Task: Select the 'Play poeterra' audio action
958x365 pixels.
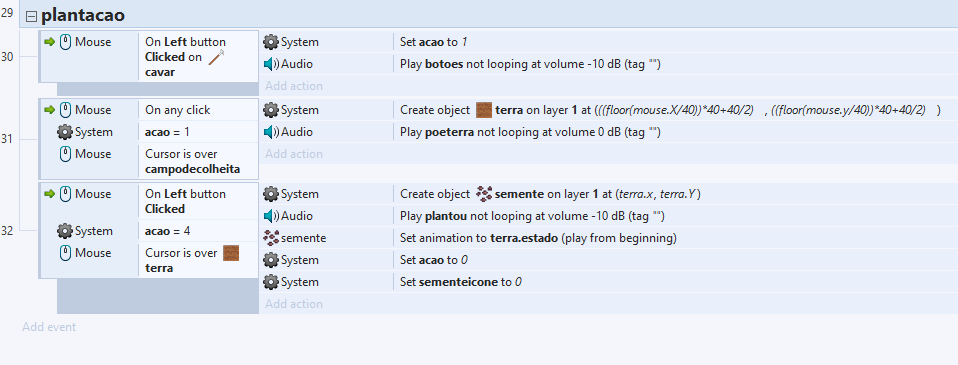Action: click(609, 131)
